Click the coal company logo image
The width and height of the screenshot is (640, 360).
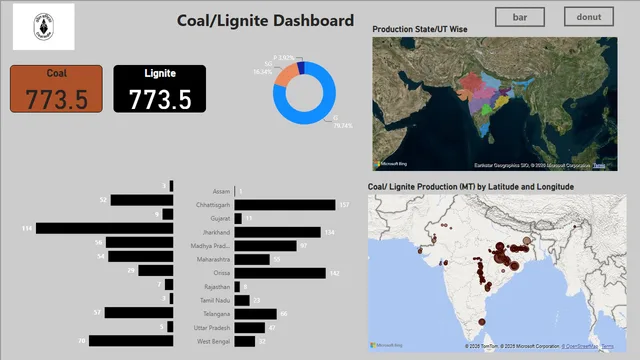tap(44, 27)
